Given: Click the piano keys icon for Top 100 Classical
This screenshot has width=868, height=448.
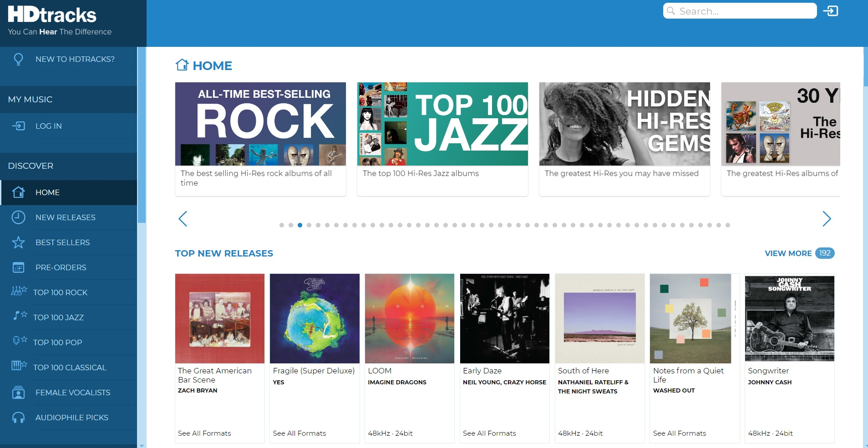Looking at the screenshot, I should tap(19, 365).
